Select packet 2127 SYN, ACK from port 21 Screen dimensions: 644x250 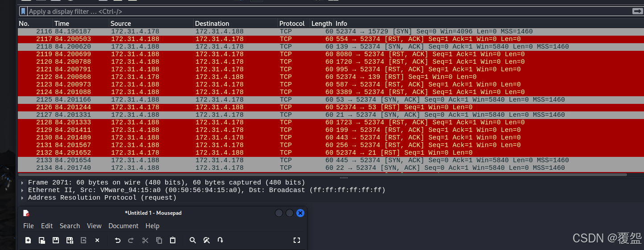coord(330,115)
